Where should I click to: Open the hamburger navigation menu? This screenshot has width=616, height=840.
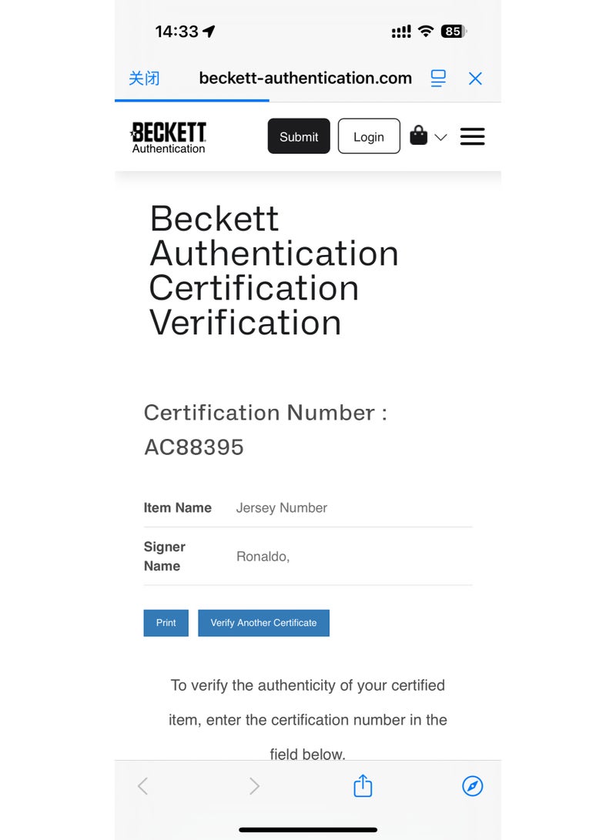click(x=472, y=137)
